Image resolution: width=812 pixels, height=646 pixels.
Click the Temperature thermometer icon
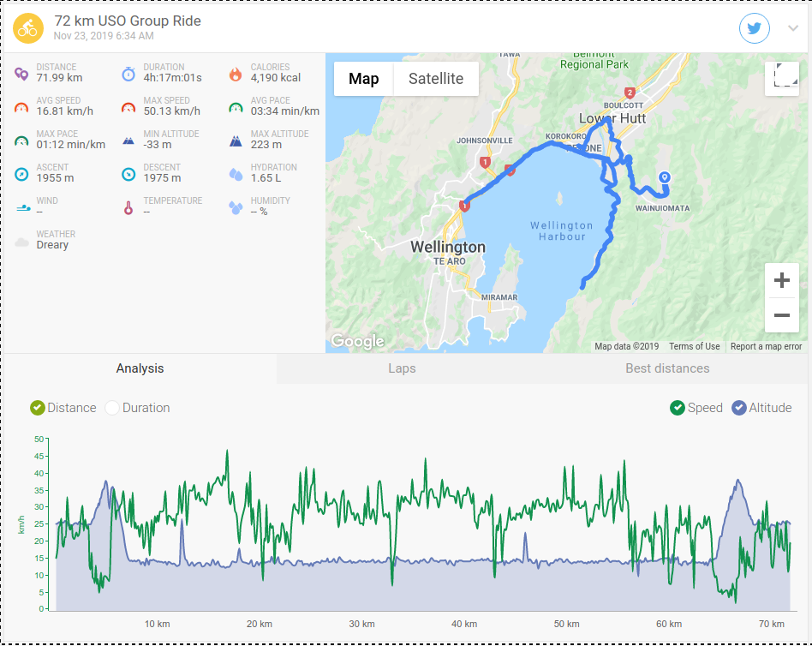(128, 207)
